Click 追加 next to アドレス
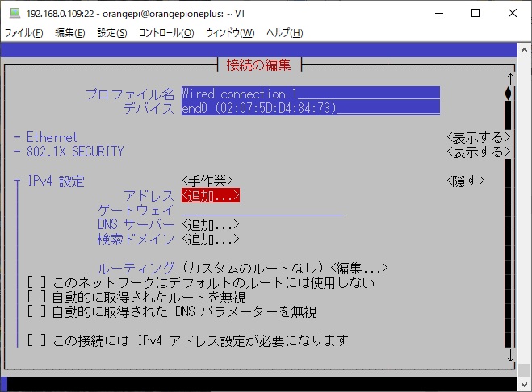The height and width of the screenshot is (392, 532). coord(211,195)
